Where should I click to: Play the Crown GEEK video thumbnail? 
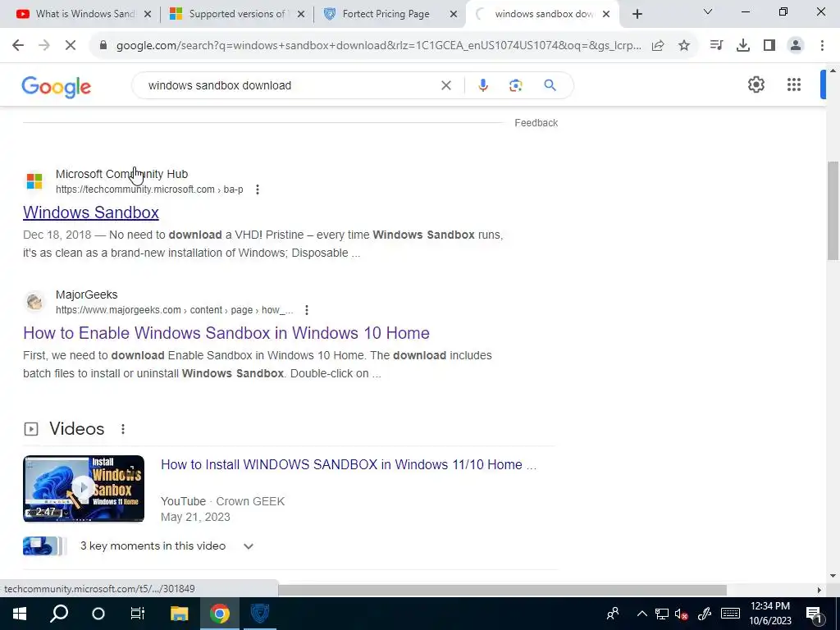pyautogui.click(x=84, y=489)
